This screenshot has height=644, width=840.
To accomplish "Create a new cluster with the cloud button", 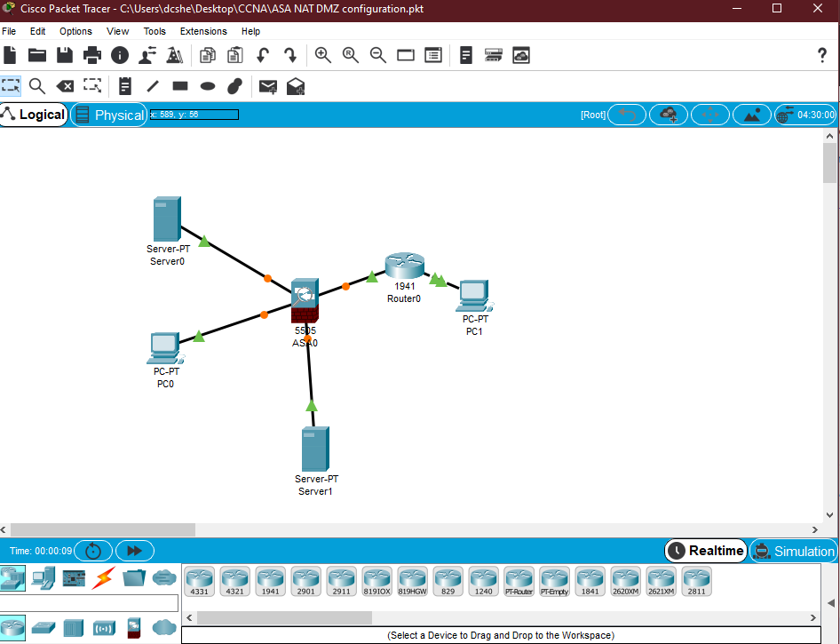I will [669, 115].
